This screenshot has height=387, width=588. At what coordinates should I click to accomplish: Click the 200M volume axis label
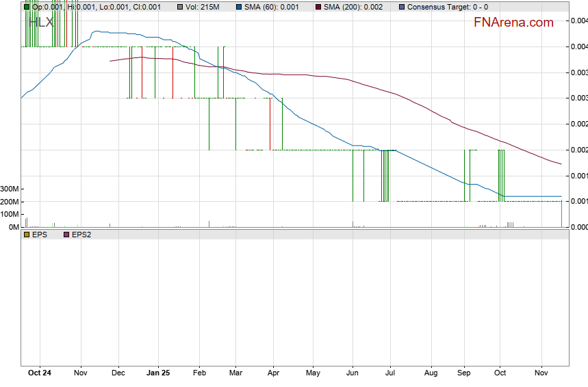click(x=10, y=202)
